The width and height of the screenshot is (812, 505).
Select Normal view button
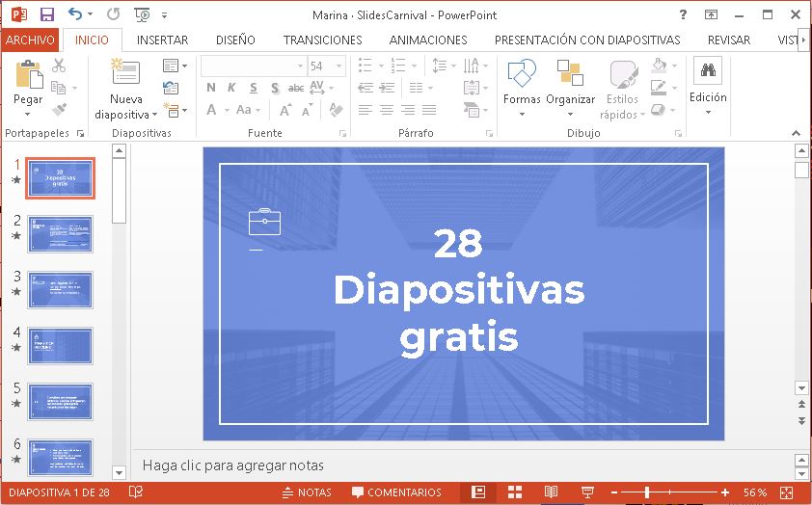478,492
